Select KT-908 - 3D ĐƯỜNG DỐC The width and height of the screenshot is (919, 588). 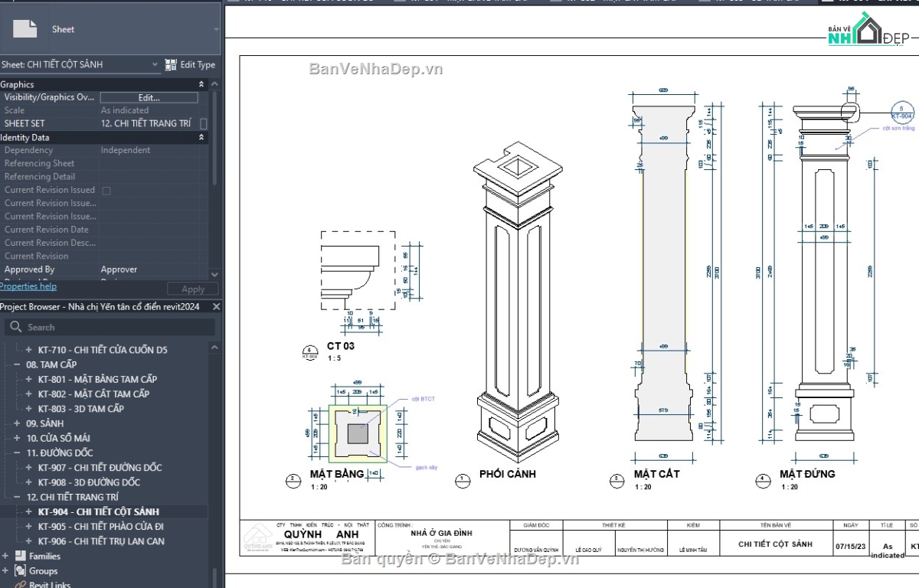pyautogui.click(x=89, y=482)
